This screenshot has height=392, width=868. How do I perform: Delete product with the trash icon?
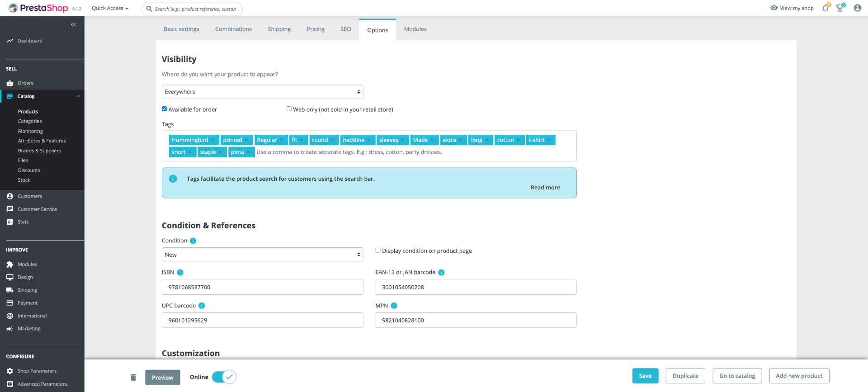tap(133, 377)
